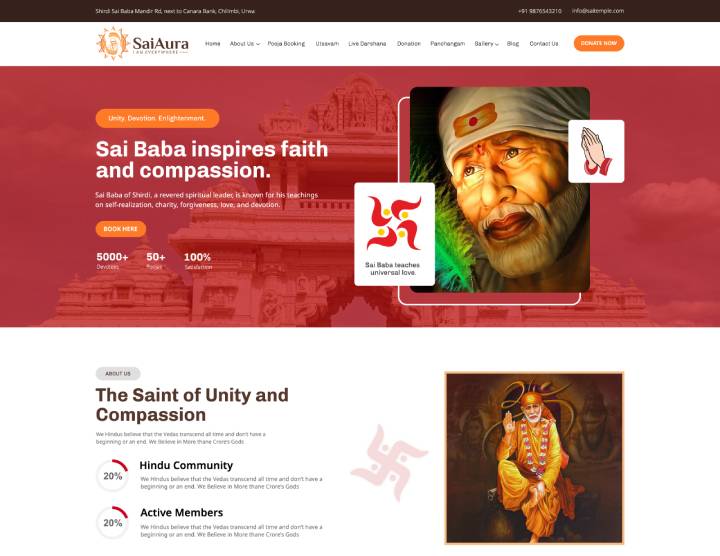Go to the Utsavam page

click(x=327, y=44)
